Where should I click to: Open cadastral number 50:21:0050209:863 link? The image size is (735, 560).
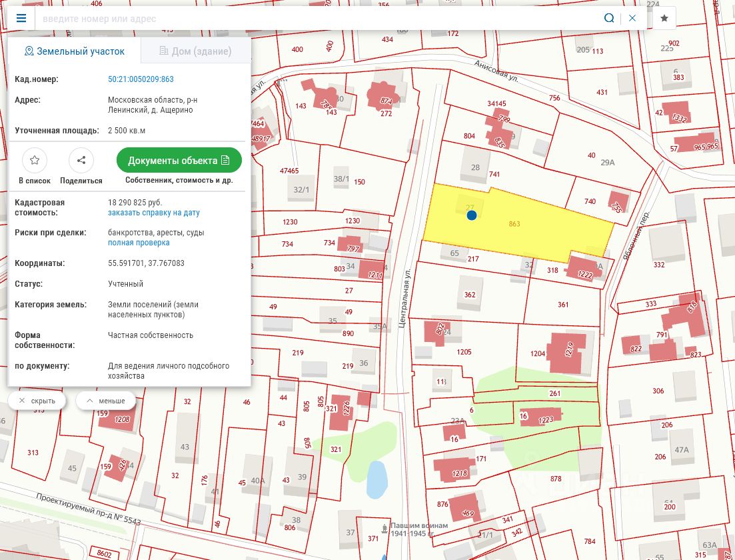point(141,79)
